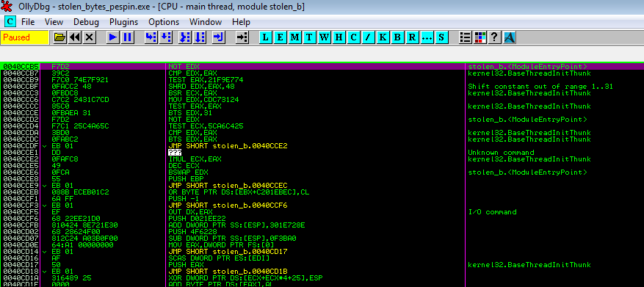644x287 pixels.
Task: Open the File menu
Action: click(28, 22)
